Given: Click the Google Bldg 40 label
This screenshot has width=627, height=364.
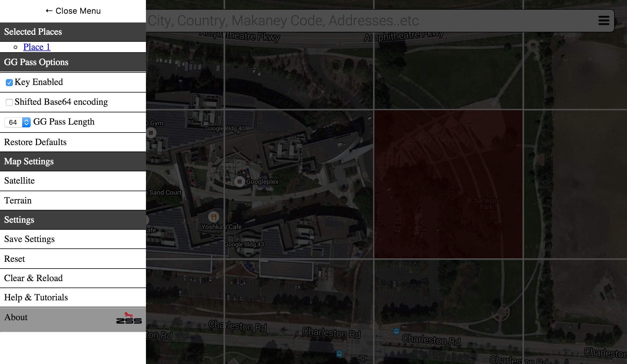Looking at the screenshot, I should [225, 128].
